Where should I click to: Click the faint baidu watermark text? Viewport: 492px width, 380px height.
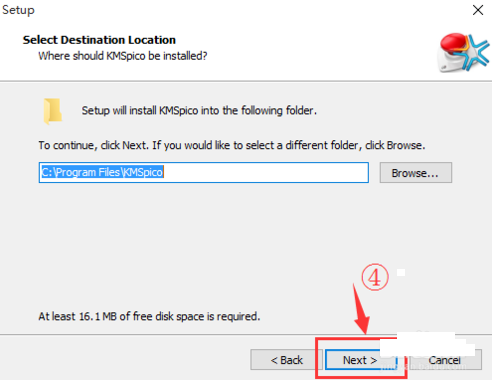(x=423, y=367)
